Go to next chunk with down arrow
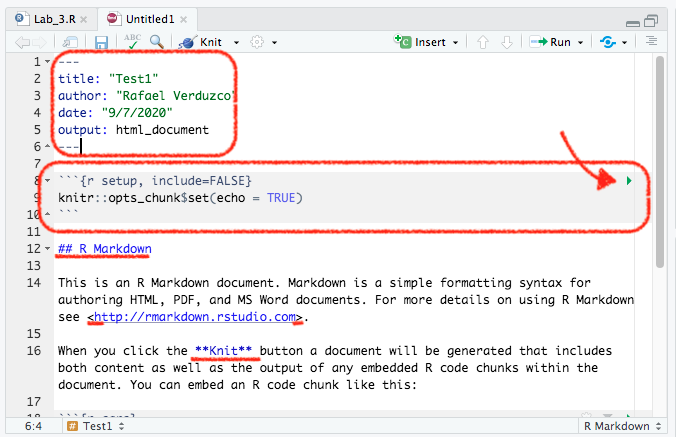The height and width of the screenshot is (437, 676). pyautogui.click(x=507, y=42)
